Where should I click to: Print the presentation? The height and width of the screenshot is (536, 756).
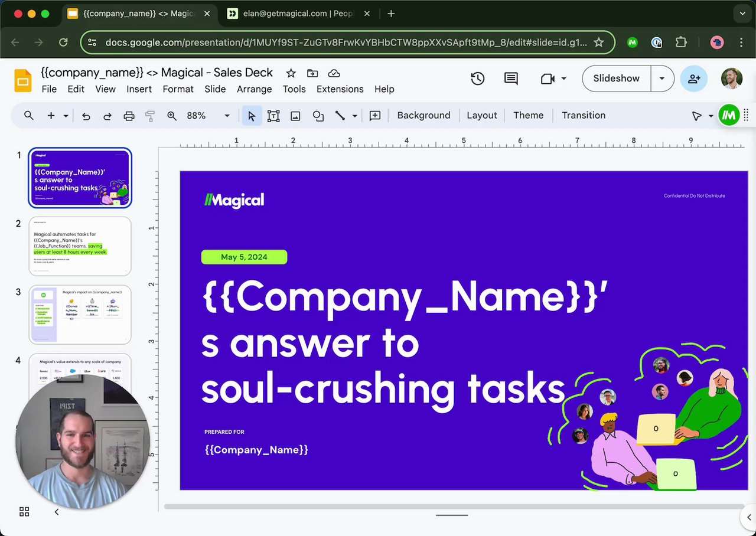tap(129, 116)
